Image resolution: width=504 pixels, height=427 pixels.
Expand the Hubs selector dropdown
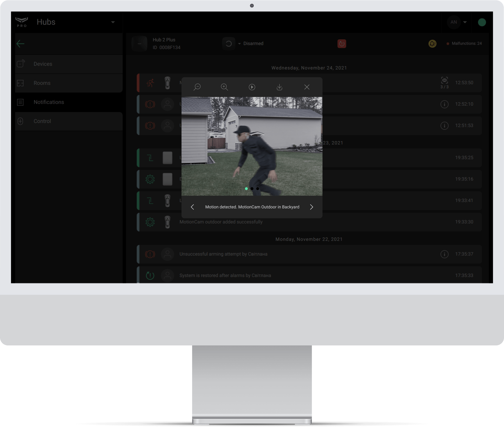113,22
